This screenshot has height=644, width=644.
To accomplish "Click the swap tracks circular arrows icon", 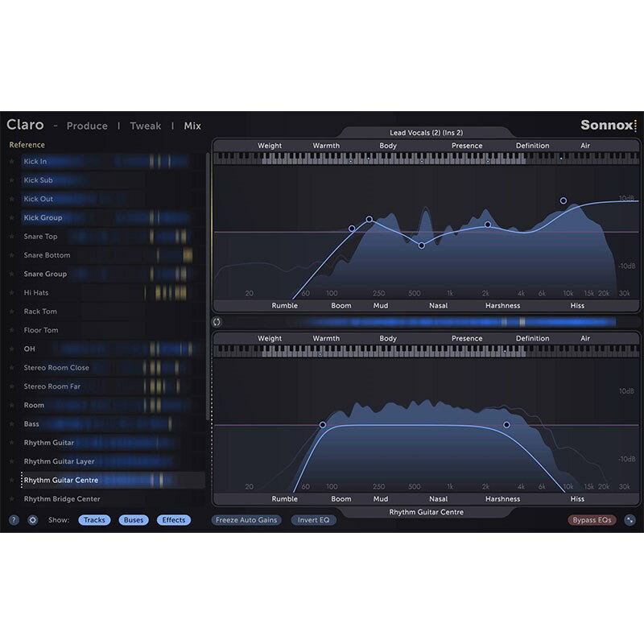I will (217, 322).
